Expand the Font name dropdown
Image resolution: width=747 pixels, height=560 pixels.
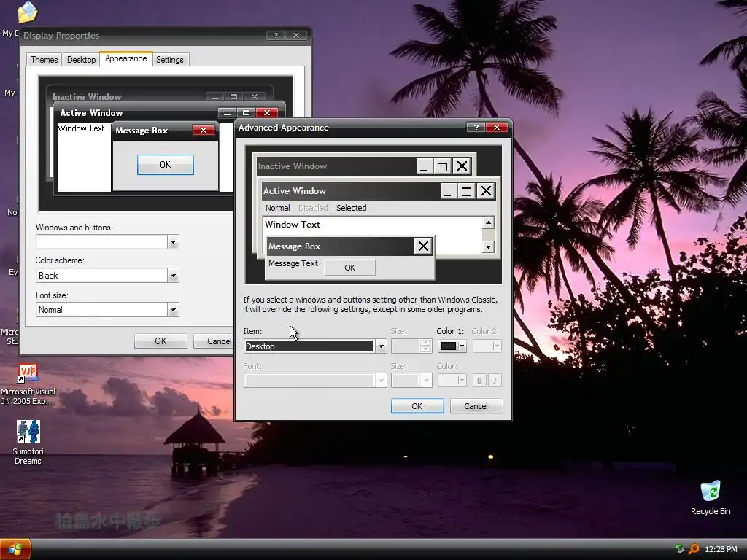pos(381,381)
